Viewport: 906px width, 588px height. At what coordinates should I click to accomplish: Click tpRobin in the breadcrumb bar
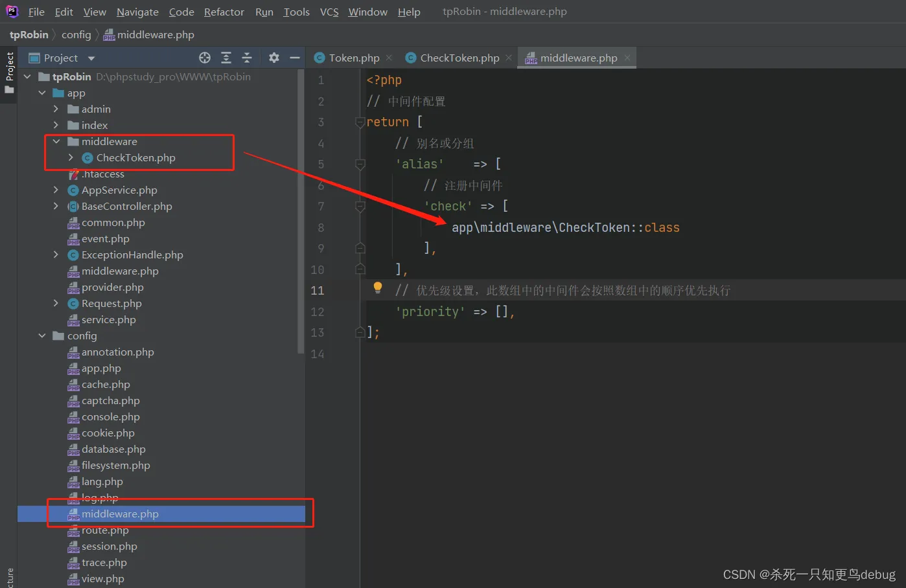click(29, 34)
